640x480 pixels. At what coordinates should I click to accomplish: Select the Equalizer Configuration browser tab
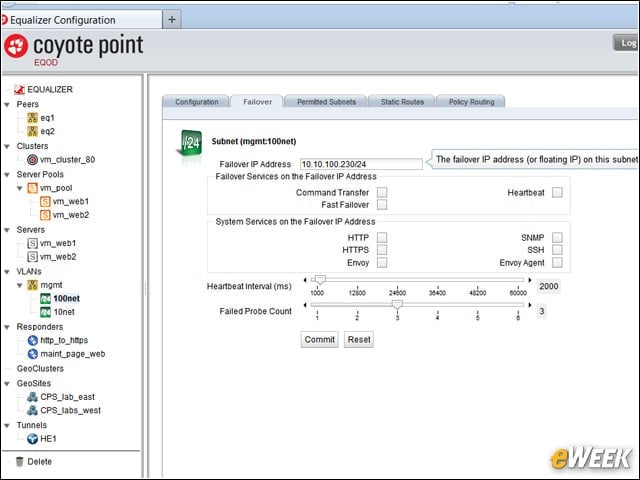(x=81, y=20)
